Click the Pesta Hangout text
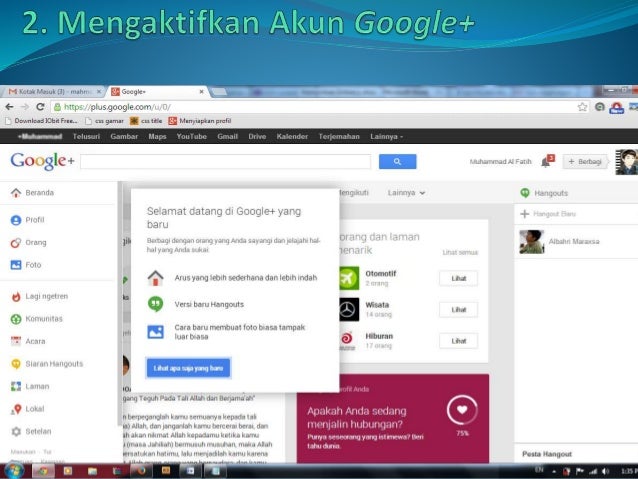Viewport: 638px width, 479px height. [x=547, y=454]
